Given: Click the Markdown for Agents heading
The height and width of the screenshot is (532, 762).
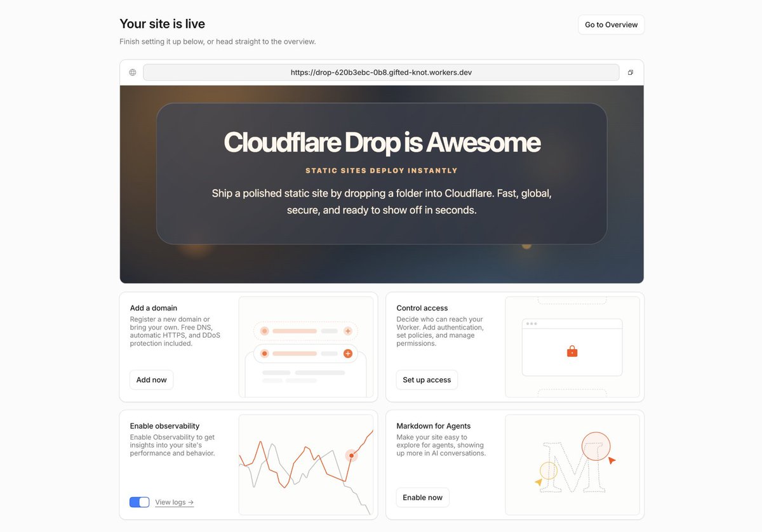Looking at the screenshot, I should coord(434,426).
